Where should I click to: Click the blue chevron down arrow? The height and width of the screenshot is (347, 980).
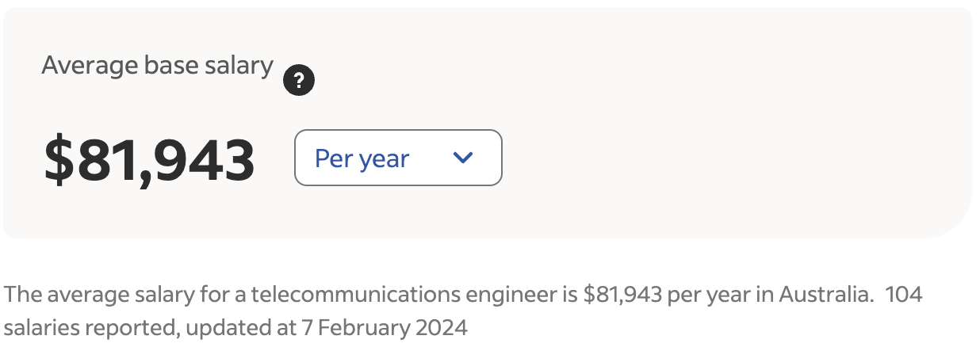point(462,158)
